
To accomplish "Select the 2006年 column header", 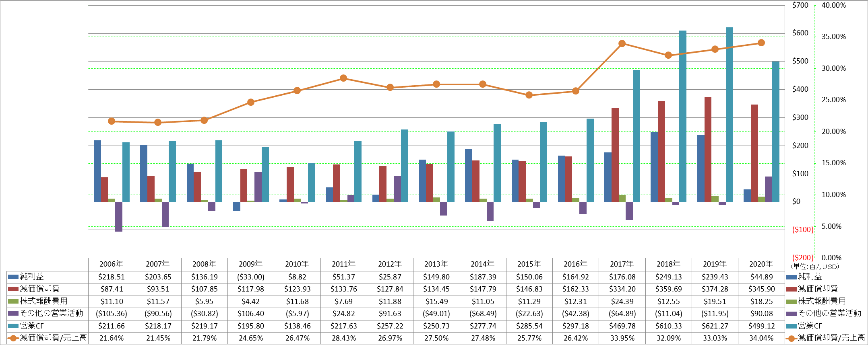I will (112, 264).
